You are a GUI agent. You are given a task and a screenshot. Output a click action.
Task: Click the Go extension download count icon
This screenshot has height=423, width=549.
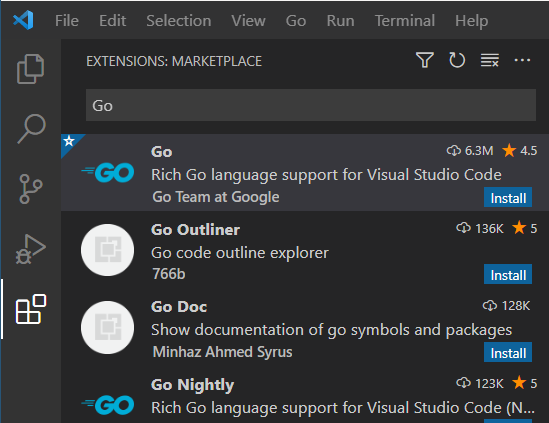point(454,151)
